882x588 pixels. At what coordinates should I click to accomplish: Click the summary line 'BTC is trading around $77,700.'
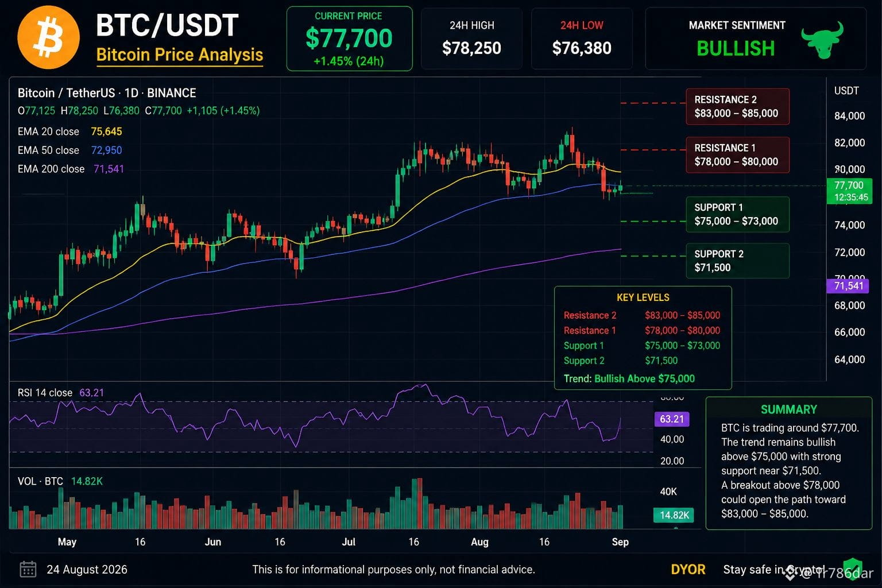[x=790, y=428]
